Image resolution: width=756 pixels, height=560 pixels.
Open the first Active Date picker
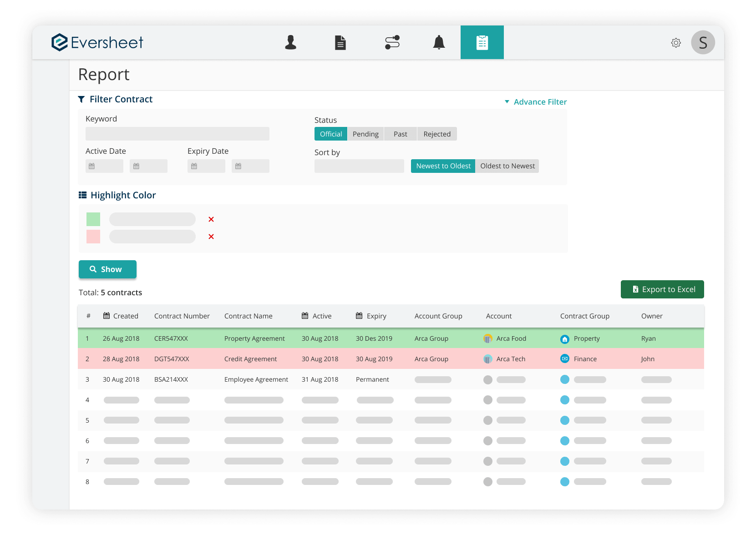pos(104,166)
